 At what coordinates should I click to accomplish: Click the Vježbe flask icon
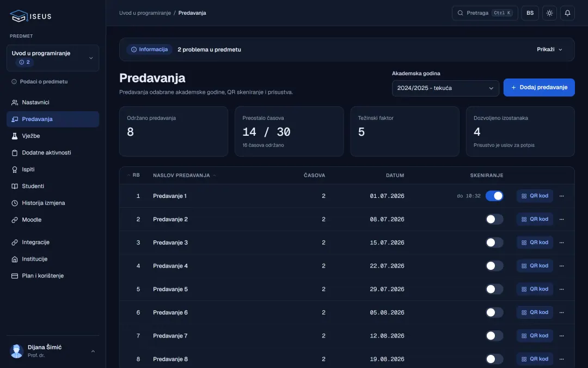pos(15,136)
